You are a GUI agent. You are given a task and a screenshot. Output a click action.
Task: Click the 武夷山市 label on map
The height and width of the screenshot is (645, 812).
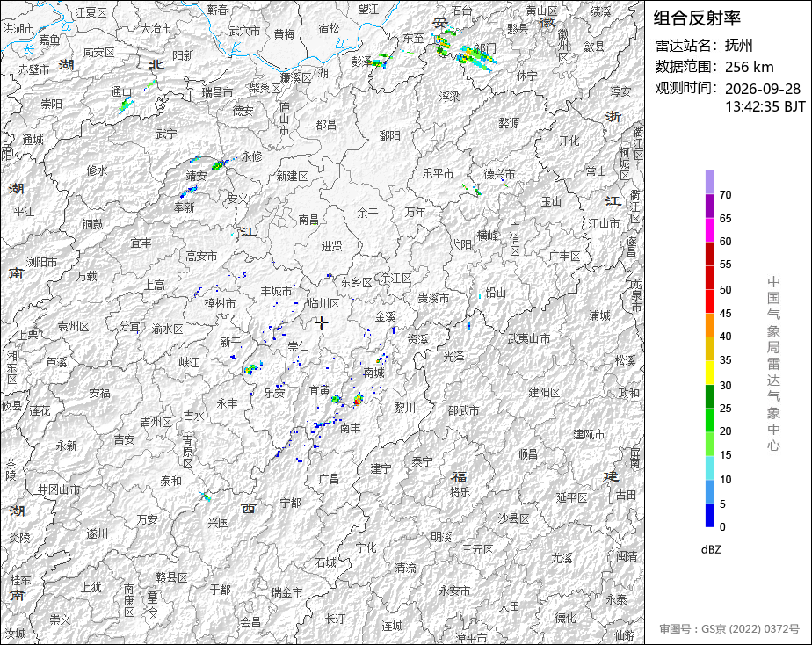pos(529,338)
